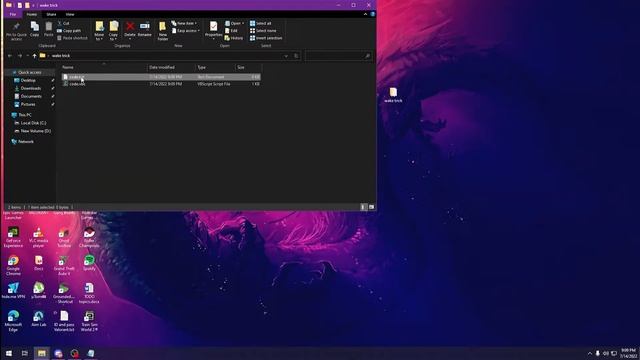Sort by the Size column header
The height and width of the screenshot is (360, 640).
[248, 67]
